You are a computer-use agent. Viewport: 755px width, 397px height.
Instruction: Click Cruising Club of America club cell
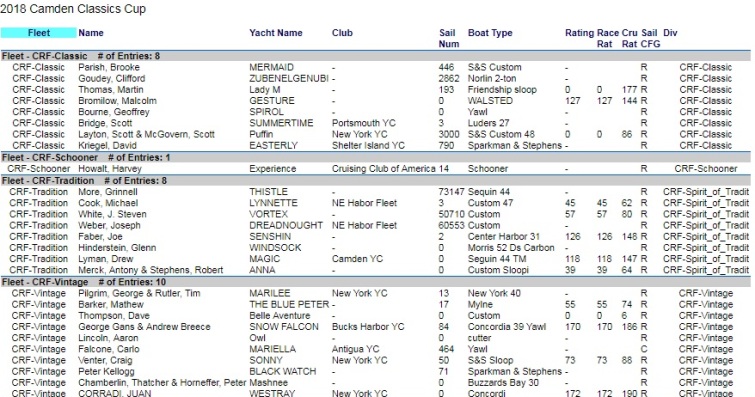tap(384, 169)
